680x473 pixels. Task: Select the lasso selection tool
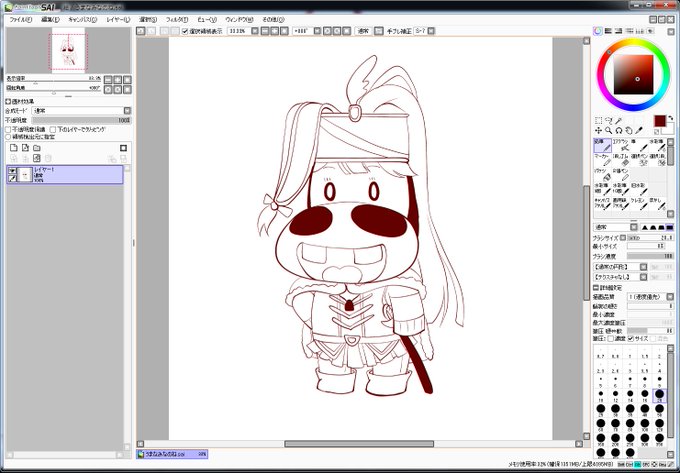tap(608, 121)
